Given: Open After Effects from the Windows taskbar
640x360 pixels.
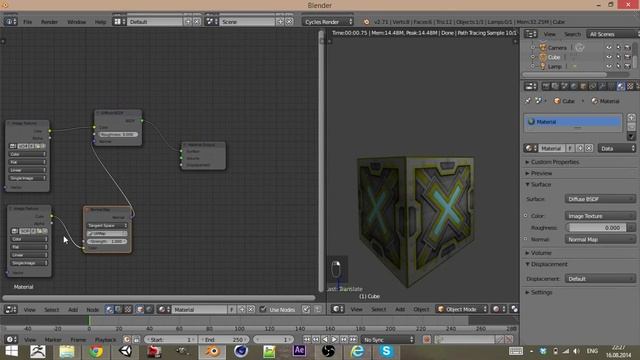Looking at the screenshot, I should 299,351.
